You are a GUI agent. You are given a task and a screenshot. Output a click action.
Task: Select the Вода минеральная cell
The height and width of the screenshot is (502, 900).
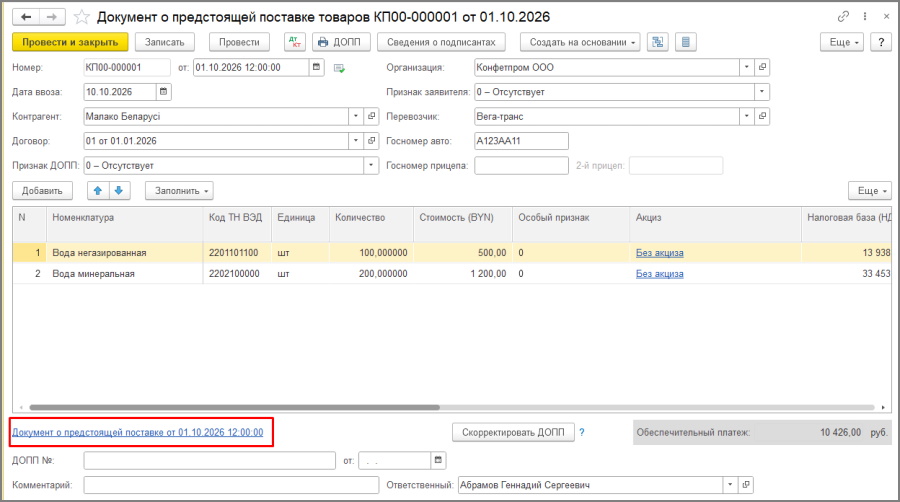125,274
